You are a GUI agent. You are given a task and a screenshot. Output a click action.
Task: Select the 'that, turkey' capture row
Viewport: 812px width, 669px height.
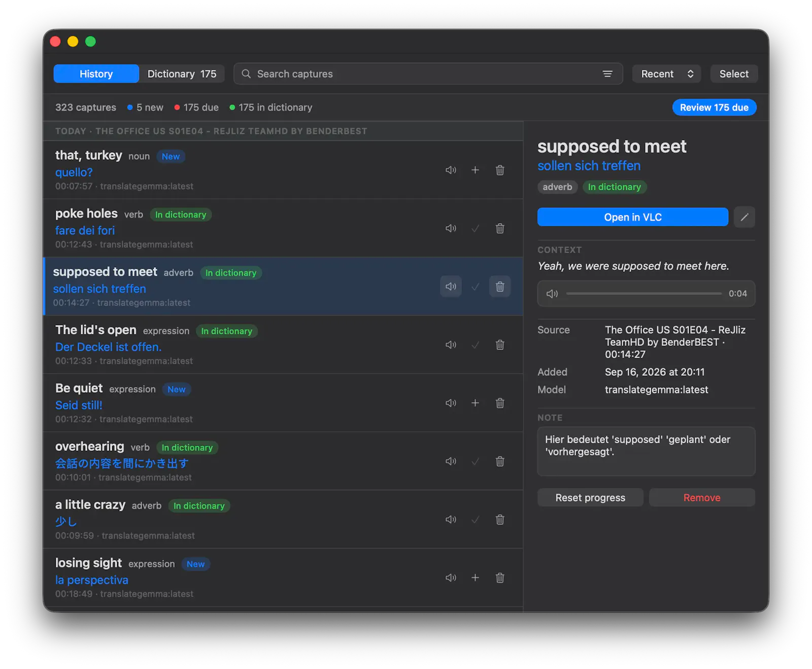pyautogui.click(x=283, y=170)
